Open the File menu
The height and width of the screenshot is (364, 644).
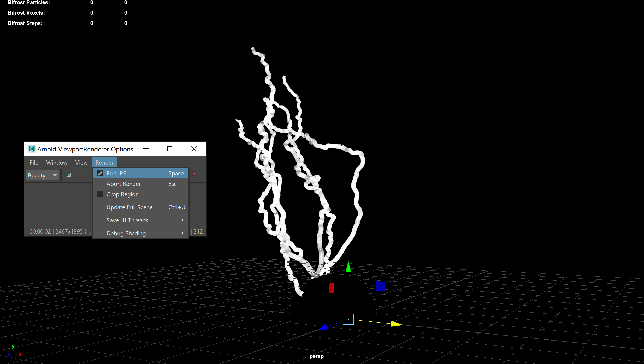34,162
